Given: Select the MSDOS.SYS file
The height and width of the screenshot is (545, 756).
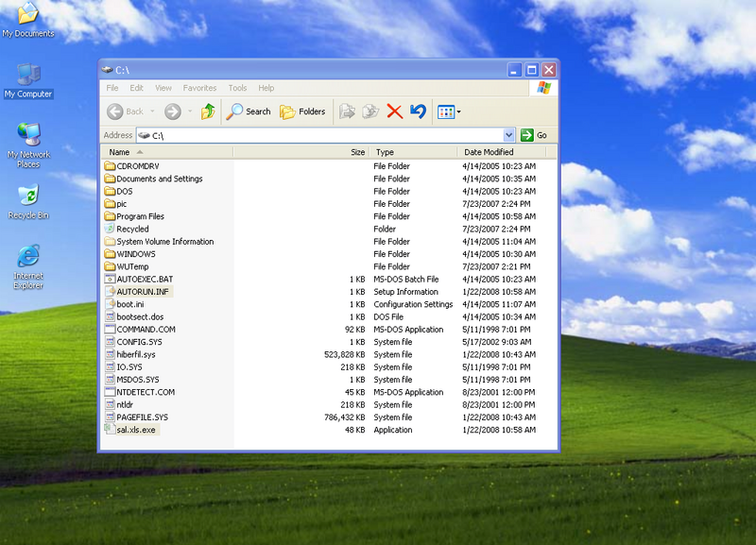Looking at the screenshot, I should 131,380.
